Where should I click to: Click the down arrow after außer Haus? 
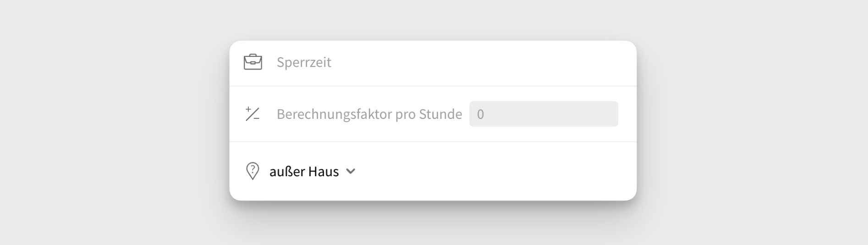coord(351,171)
